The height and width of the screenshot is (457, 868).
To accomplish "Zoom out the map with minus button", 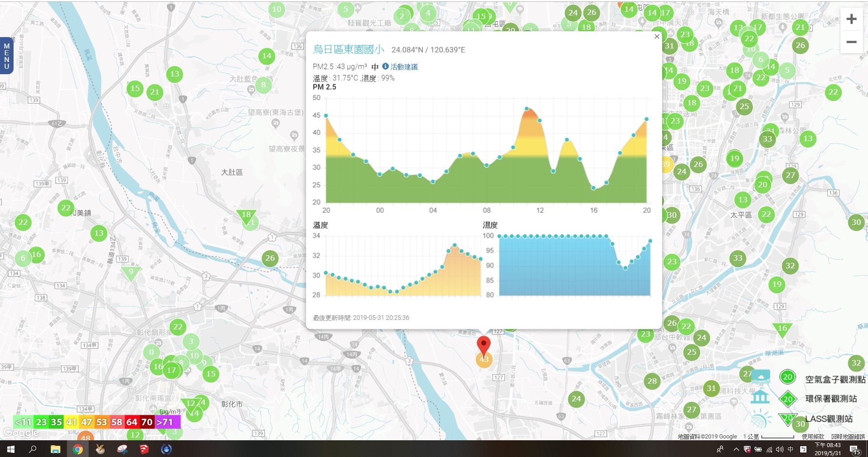I will point(851,42).
